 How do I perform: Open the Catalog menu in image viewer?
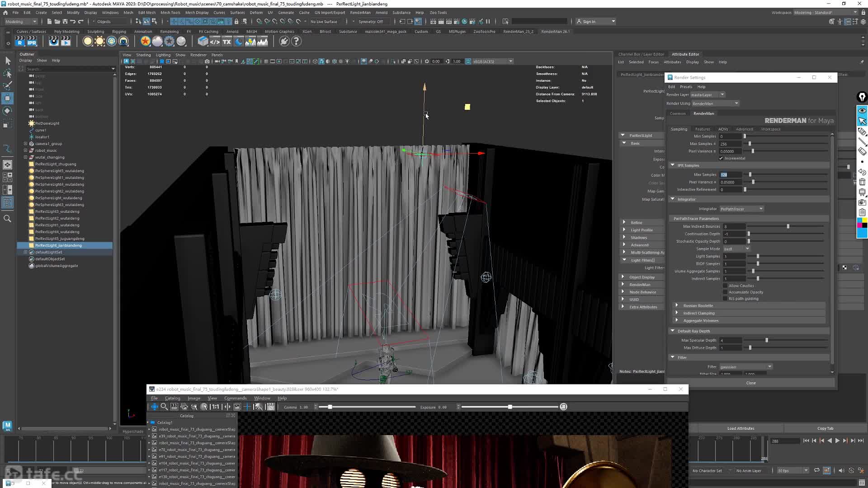coord(172,398)
